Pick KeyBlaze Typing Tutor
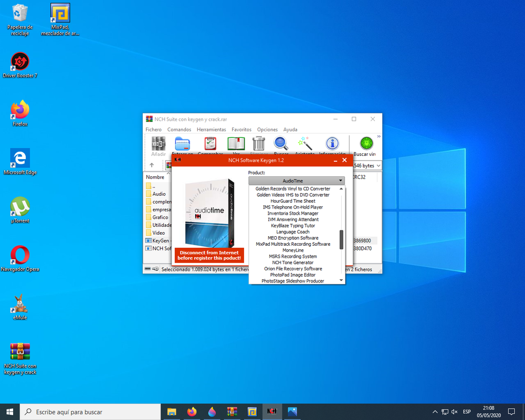This screenshot has width=525, height=420. [293, 226]
